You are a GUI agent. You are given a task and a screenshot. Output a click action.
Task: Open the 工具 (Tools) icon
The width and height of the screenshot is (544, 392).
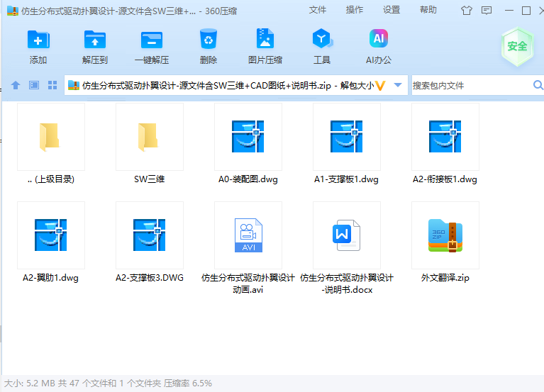click(322, 39)
